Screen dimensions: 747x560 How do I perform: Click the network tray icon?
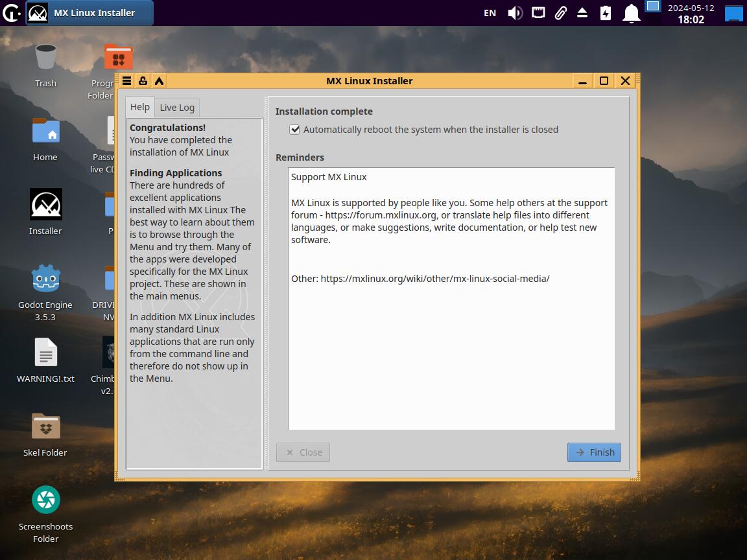(538, 13)
